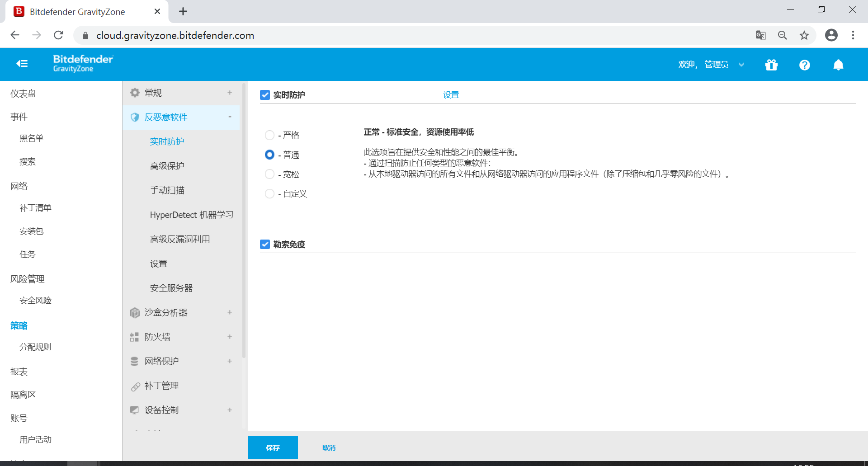The image size is (868, 466).
Task: Open the 欢迎, 管理员 user dropdown
Action: coord(711,65)
